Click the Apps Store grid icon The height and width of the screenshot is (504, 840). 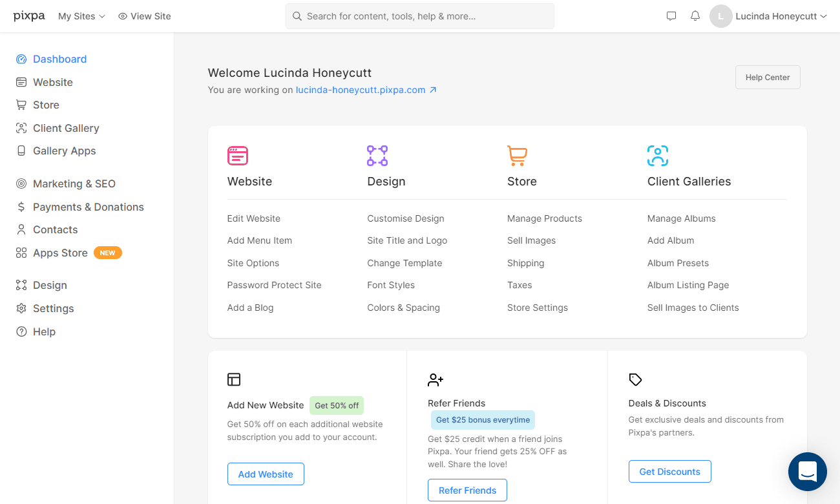click(x=21, y=253)
